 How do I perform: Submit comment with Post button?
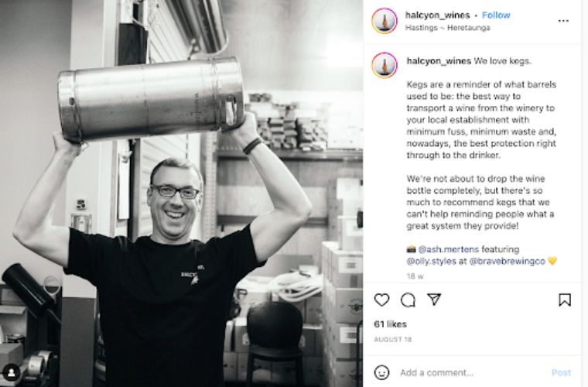click(x=561, y=373)
